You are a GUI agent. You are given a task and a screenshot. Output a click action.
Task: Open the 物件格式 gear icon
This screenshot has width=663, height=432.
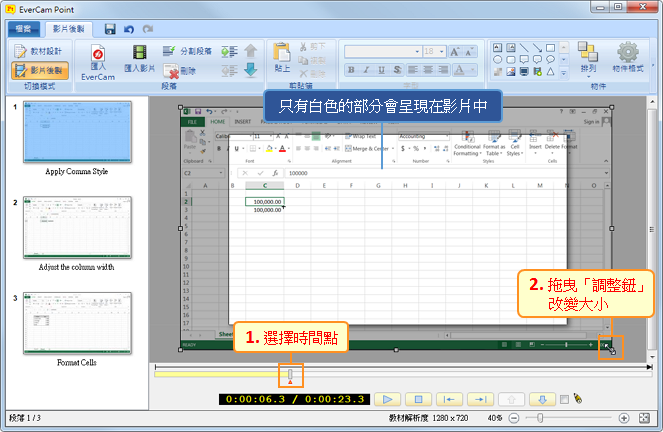pos(628,58)
